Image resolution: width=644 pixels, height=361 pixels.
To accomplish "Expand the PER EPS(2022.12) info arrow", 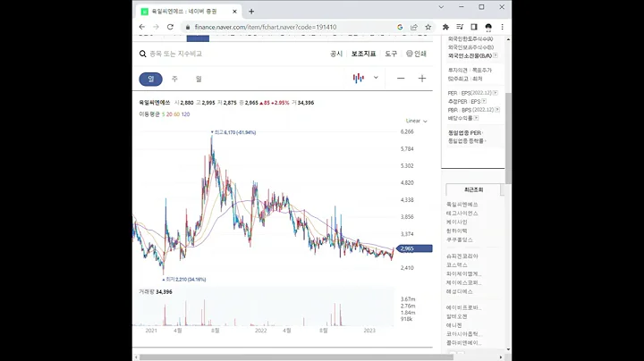I will pos(496,93).
